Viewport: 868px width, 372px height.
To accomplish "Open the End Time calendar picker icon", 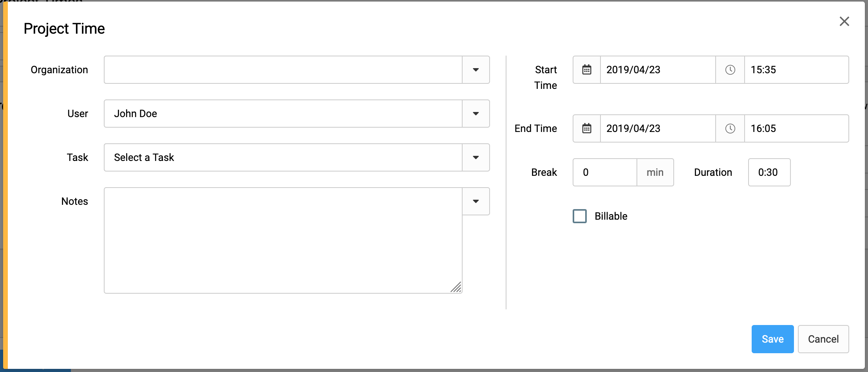I will pyautogui.click(x=586, y=128).
